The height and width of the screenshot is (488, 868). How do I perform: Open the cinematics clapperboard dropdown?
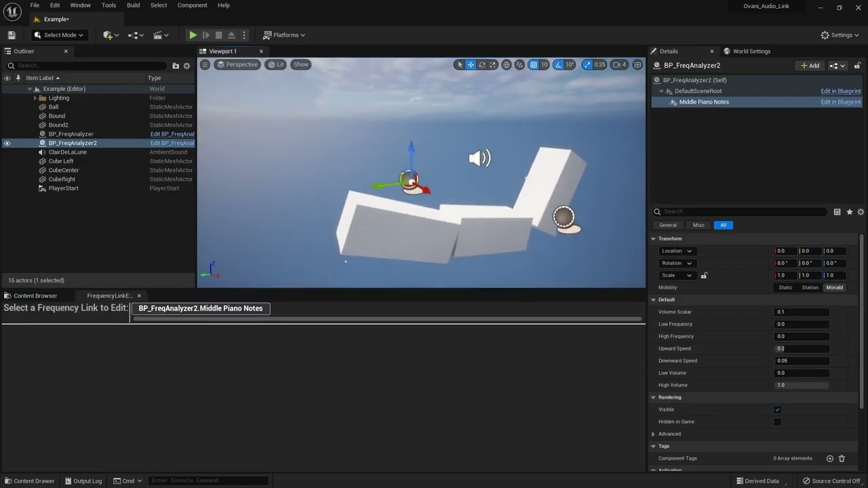click(161, 35)
